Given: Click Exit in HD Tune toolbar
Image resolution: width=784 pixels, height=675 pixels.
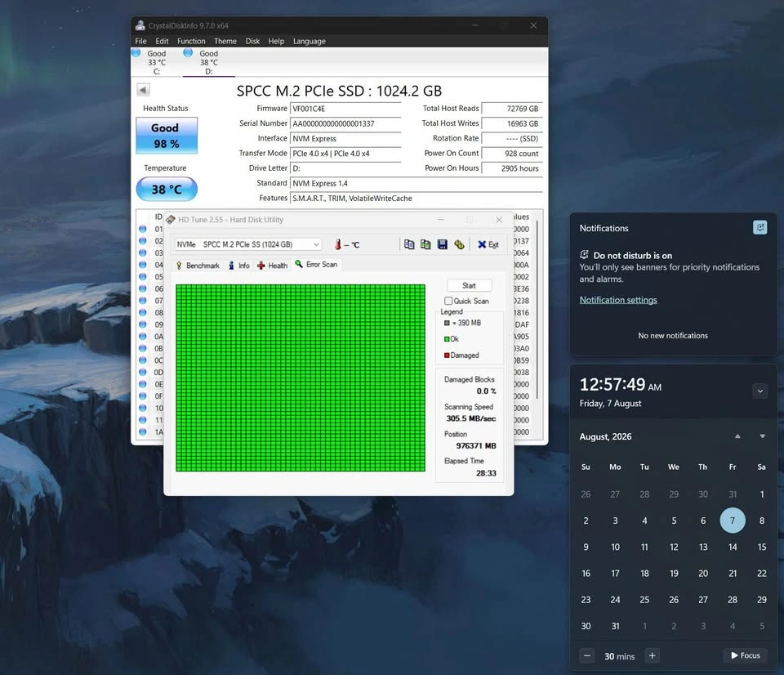Looking at the screenshot, I should (488, 244).
